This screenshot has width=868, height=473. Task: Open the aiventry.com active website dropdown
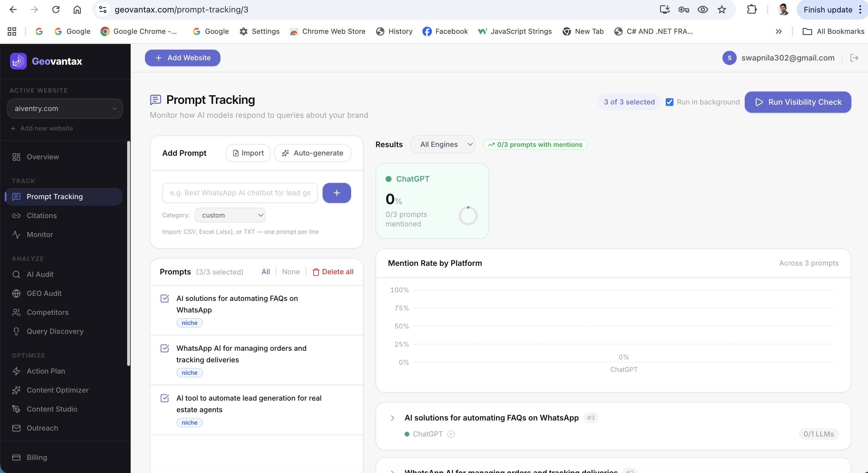point(65,108)
